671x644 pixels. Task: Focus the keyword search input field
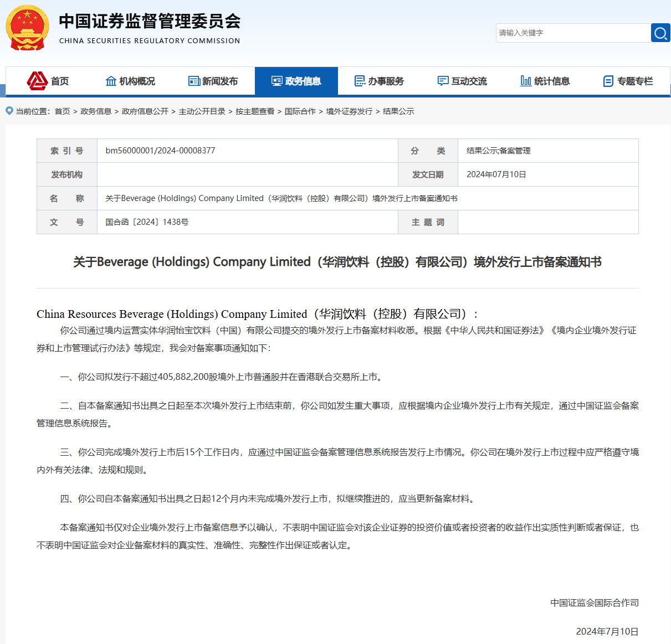(x=573, y=33)
